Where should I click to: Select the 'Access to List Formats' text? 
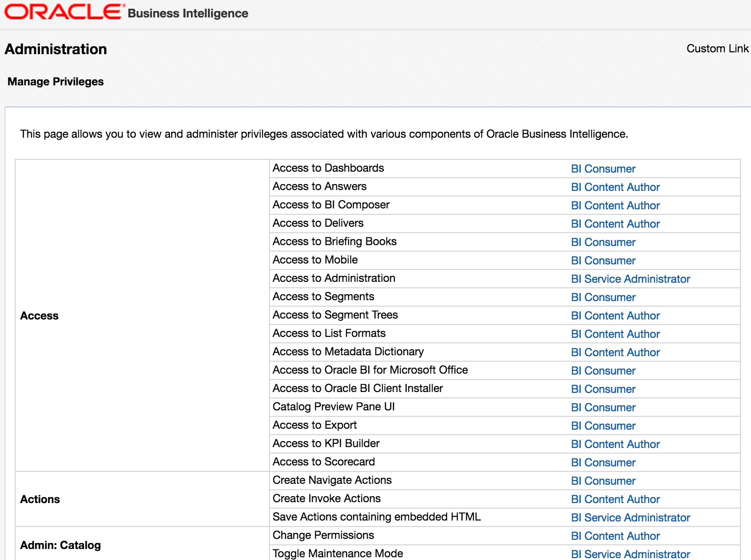click(x=329, y=333)
